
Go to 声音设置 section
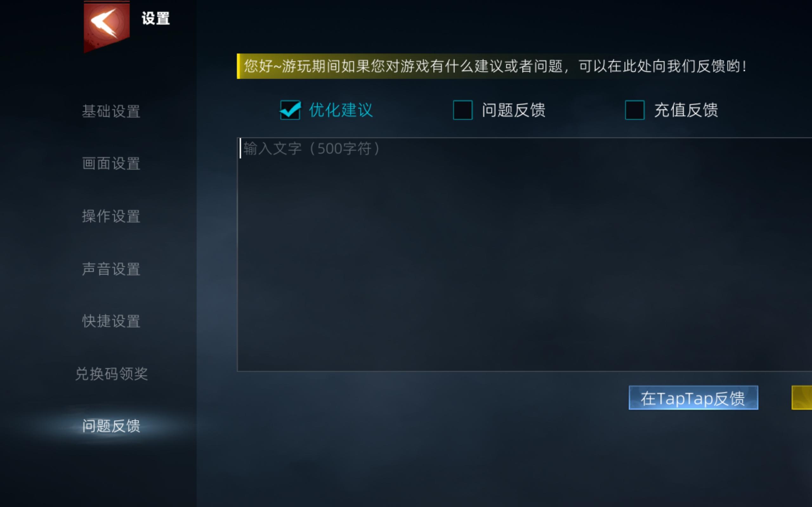click(x=111, y=269)
